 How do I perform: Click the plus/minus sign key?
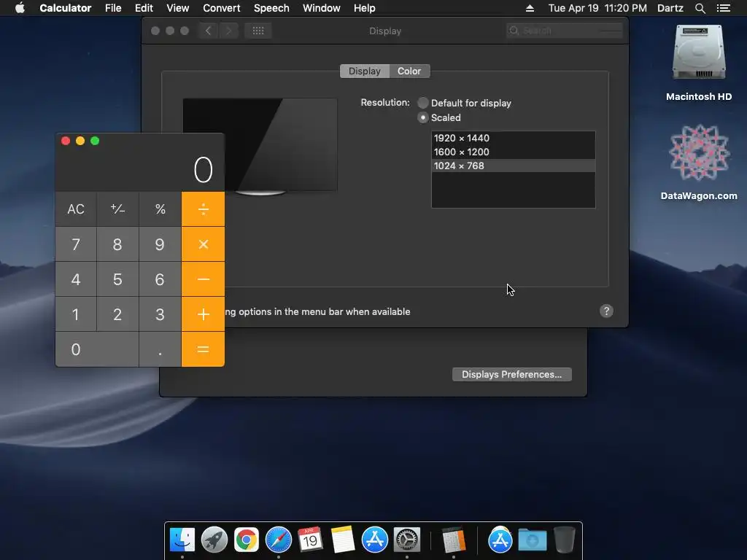click(x=117, y=209)
